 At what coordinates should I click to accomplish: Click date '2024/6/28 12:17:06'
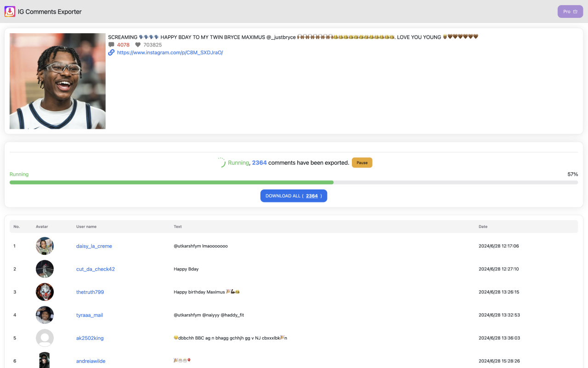coord(499,246)
